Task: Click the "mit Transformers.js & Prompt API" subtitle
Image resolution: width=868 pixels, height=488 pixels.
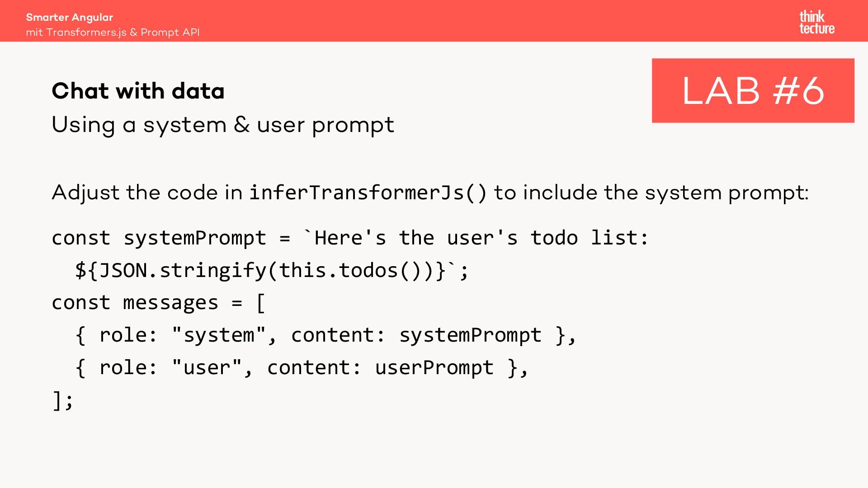Action: (113, 33)
